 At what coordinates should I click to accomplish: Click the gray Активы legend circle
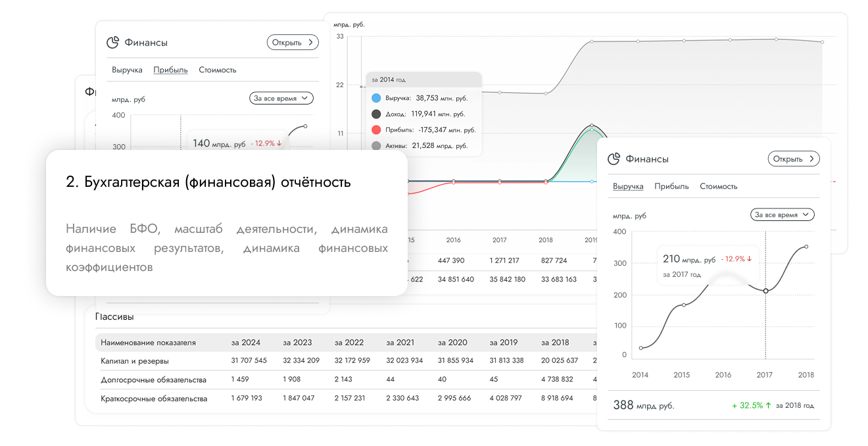[376, 145]
